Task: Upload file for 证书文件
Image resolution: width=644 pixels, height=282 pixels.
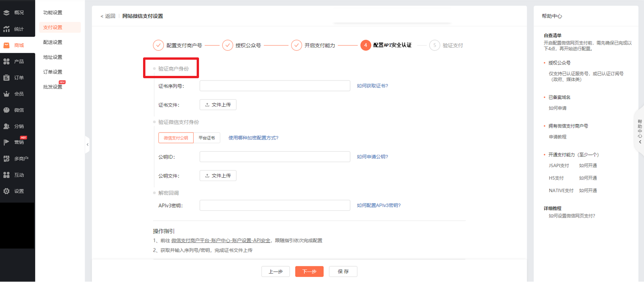Action: click(218, 105)
